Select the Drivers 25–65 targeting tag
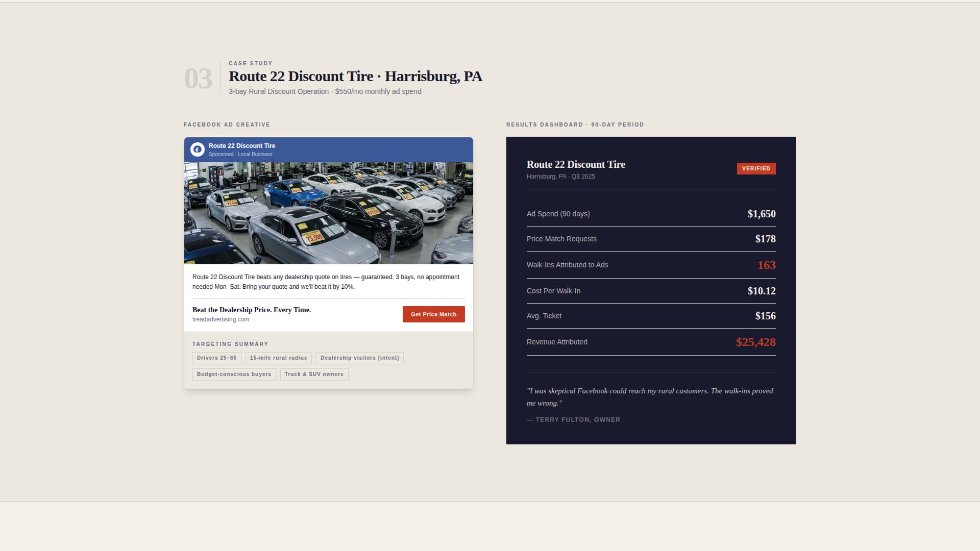The width and height of the screenshot is (980, 551). click(216, 358)
